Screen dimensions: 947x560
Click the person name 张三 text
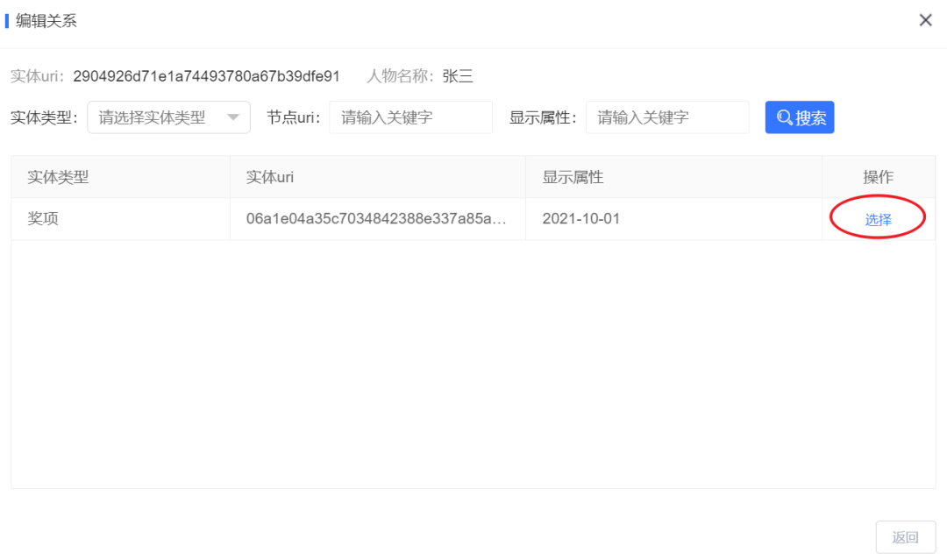[x=458, y=75]
